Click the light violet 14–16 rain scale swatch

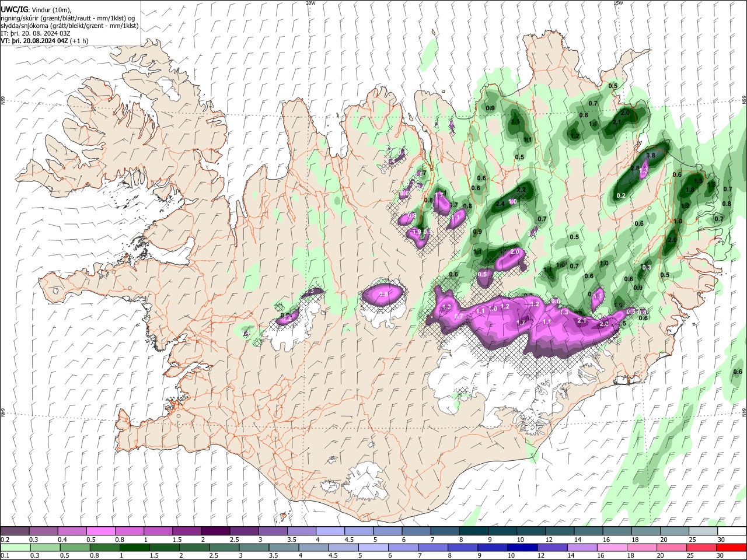pyautogui.click(x=582, y=547)
